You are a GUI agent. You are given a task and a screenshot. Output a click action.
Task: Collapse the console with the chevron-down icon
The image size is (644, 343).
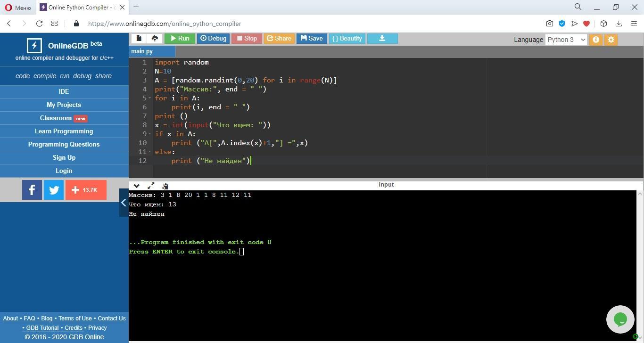[x=137, y=186]
